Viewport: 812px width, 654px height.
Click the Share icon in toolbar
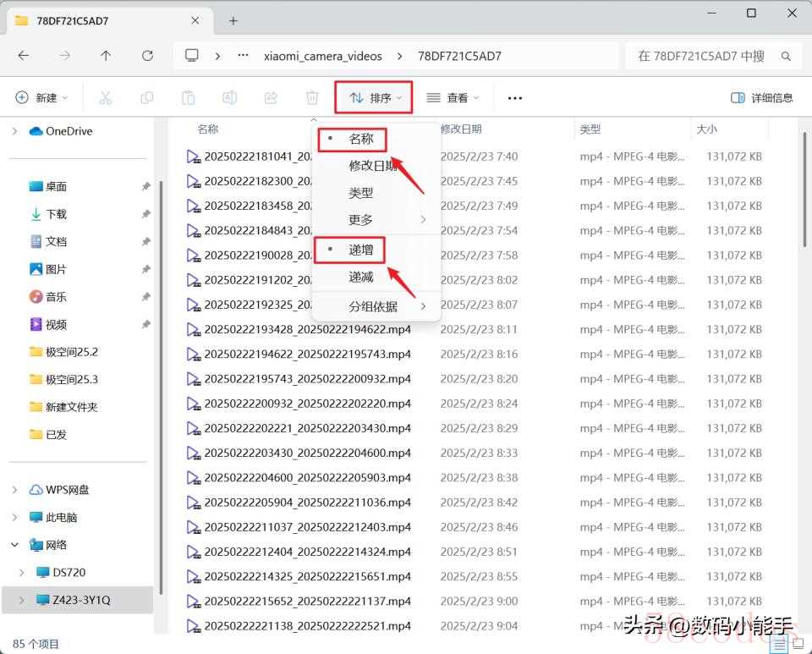click(x=271, y=98)
